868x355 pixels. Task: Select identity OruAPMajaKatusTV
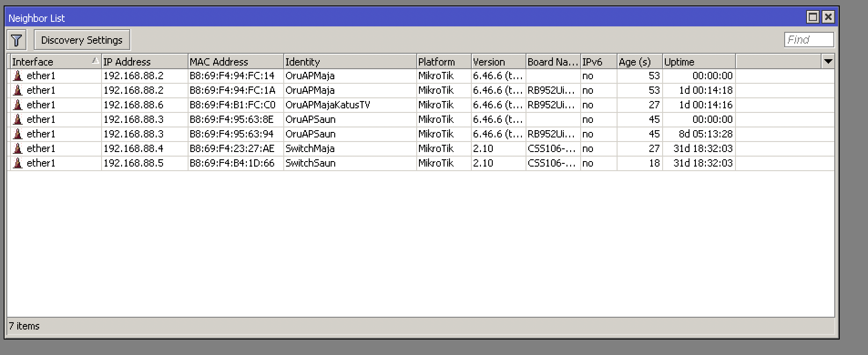(x=327, y=105)
